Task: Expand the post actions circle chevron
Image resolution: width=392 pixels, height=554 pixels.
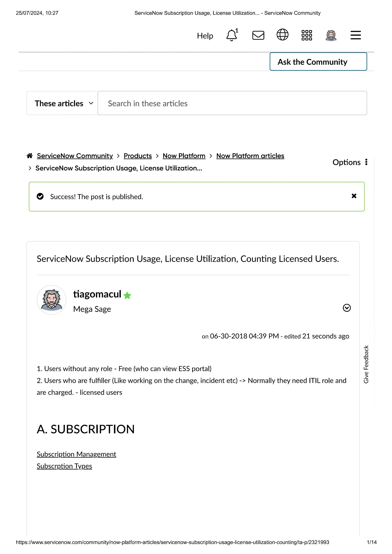Action: tap(347, 308)
